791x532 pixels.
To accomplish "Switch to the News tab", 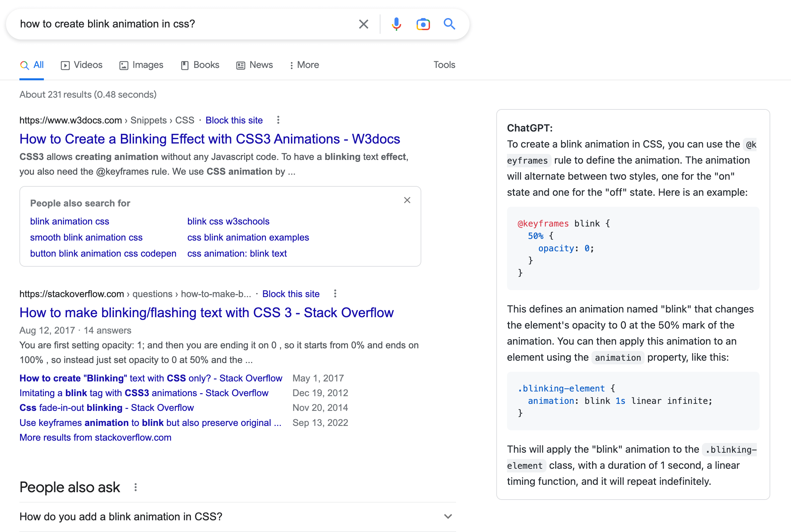I will click(x=255, y=65).
